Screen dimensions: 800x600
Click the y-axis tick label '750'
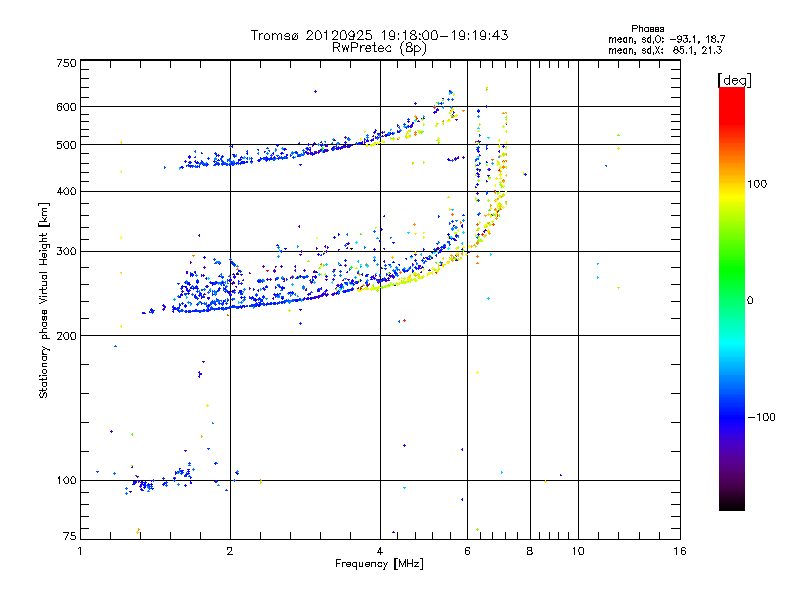(x=66, y=63)
